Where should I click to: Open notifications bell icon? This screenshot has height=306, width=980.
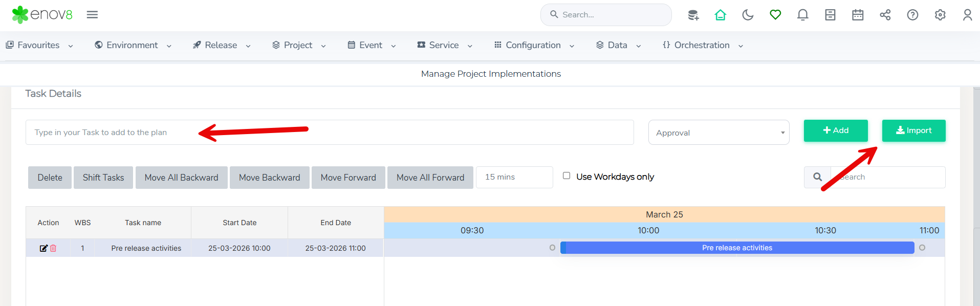pyautogui.click(x=802, y=15)
